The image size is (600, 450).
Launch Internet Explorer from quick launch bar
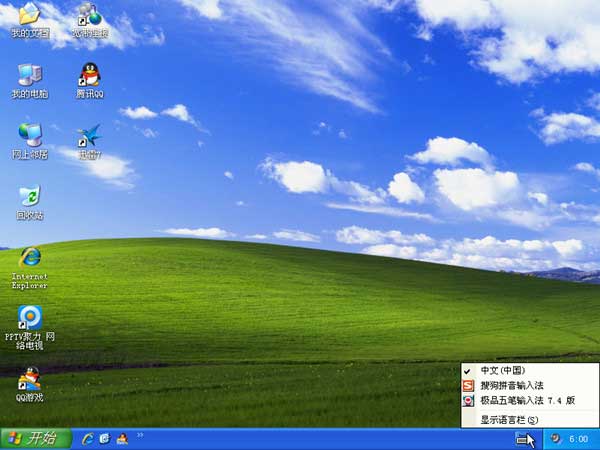[x=88, y=439]
